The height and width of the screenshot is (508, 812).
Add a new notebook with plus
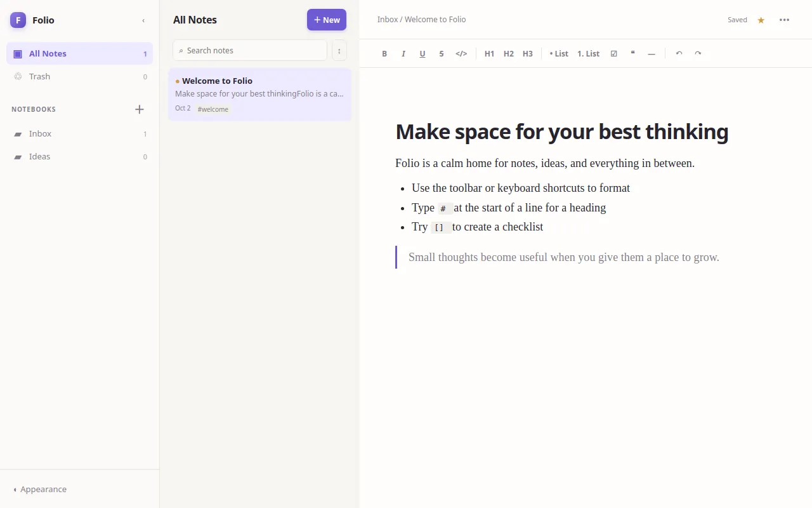pos(140,109)
